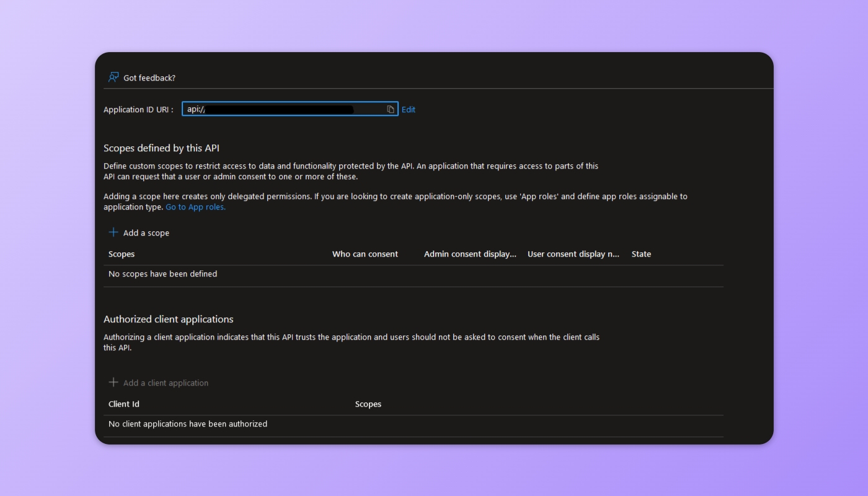Click the Admin consent display column header
Image resolution: width=868 pixels, height=496 pixels.
pyautogui.click(x=470, y=254)
